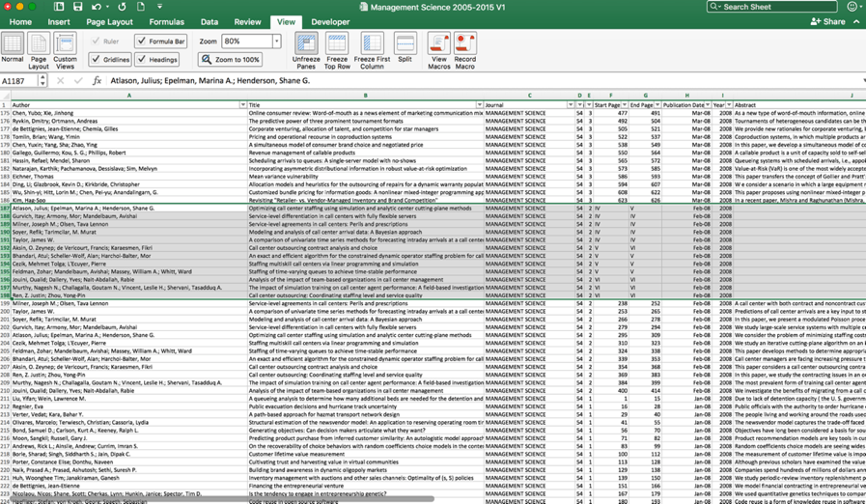The image size is (866, 504).
Task: Open the Data ribbon tab
Action: tap(210, 22)
